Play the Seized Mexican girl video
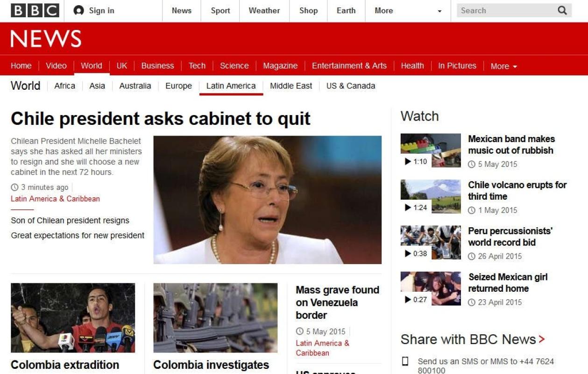 click(x=431, y=288)
